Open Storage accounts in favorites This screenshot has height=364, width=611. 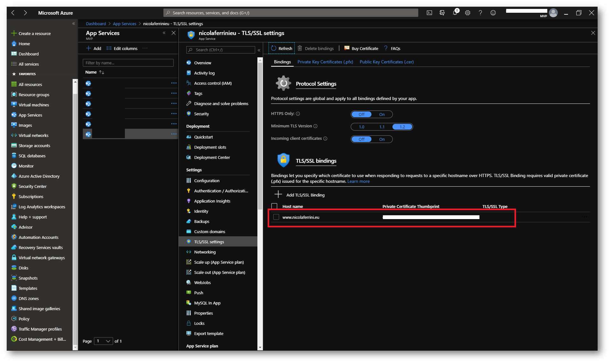pos(34,146)
